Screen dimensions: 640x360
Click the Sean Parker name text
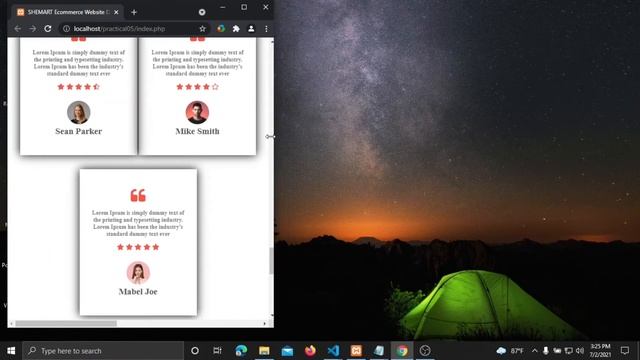click(x=78, y=131)
